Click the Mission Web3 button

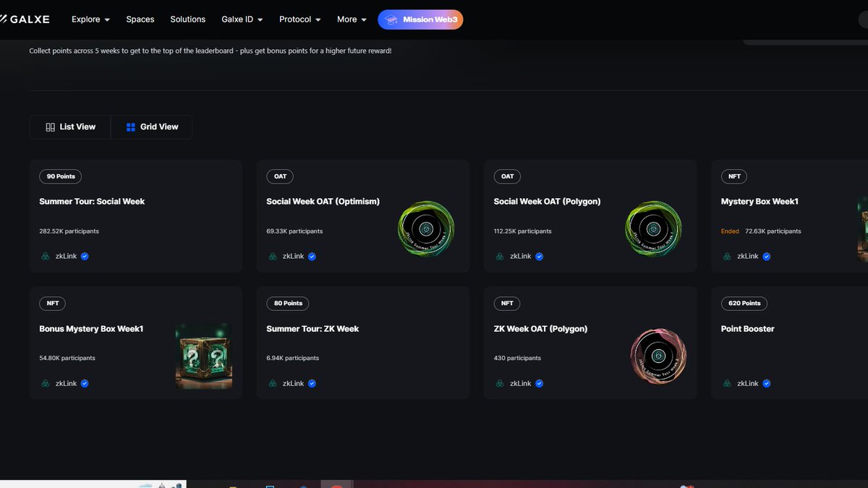tap(420, 20)
